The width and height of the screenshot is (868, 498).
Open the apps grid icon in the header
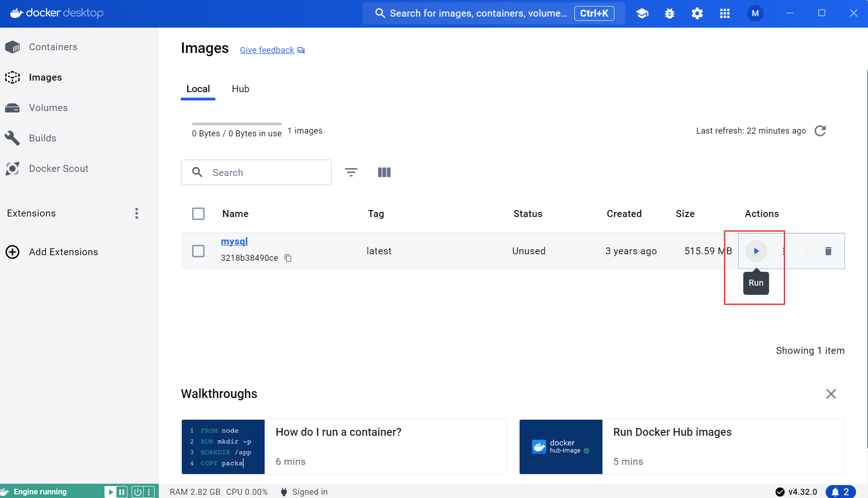[x=725, y=13]
